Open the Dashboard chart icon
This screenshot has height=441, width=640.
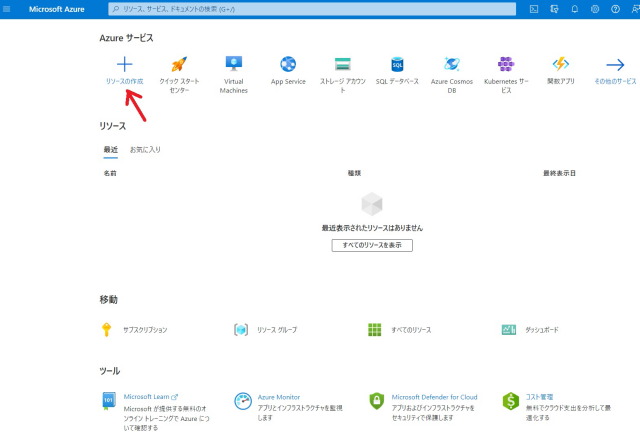(509, 330)
